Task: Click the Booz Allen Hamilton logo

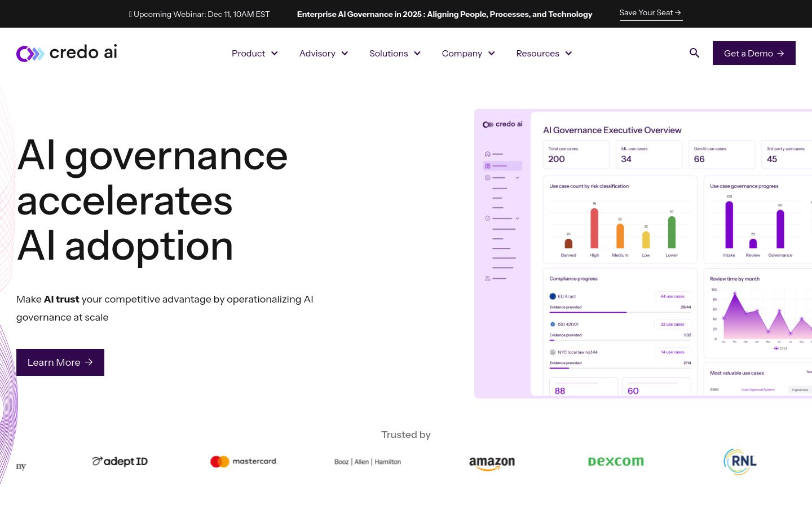Action: tap(368, 462)
